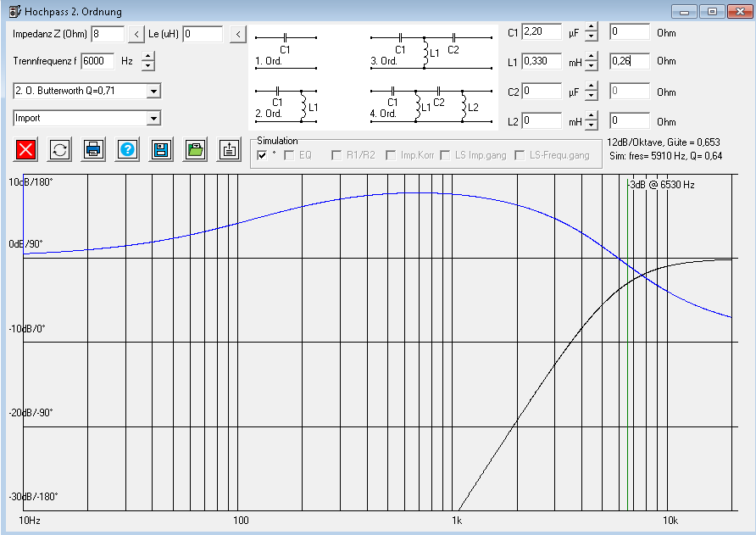Increase L2 mH value with up arrow
Image resolution: width=756 pixels, height=535 pixels.
tap(592, 116)
